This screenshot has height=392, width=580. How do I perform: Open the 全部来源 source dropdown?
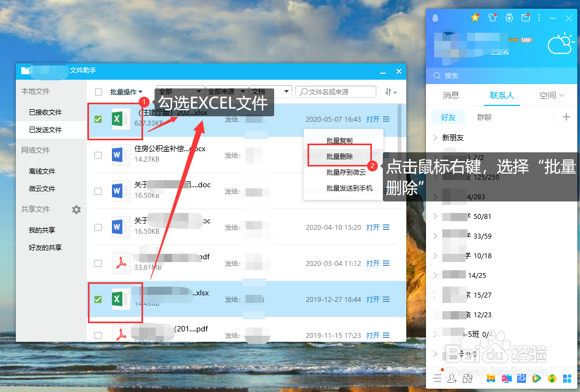tap(227, 91)
